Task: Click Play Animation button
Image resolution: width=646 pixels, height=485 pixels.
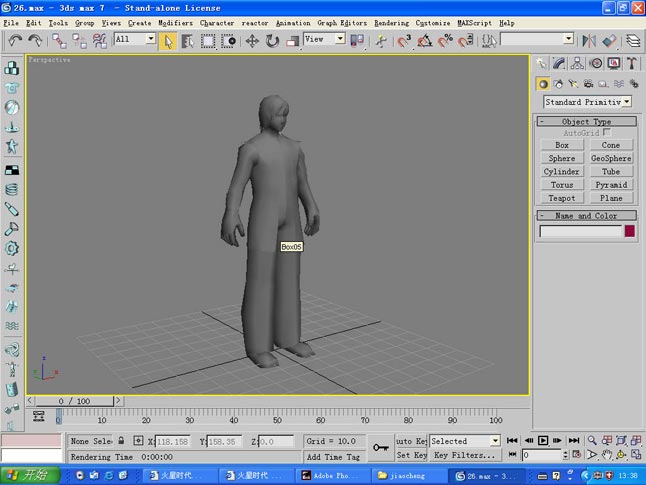Action: (x=543, y=440)
